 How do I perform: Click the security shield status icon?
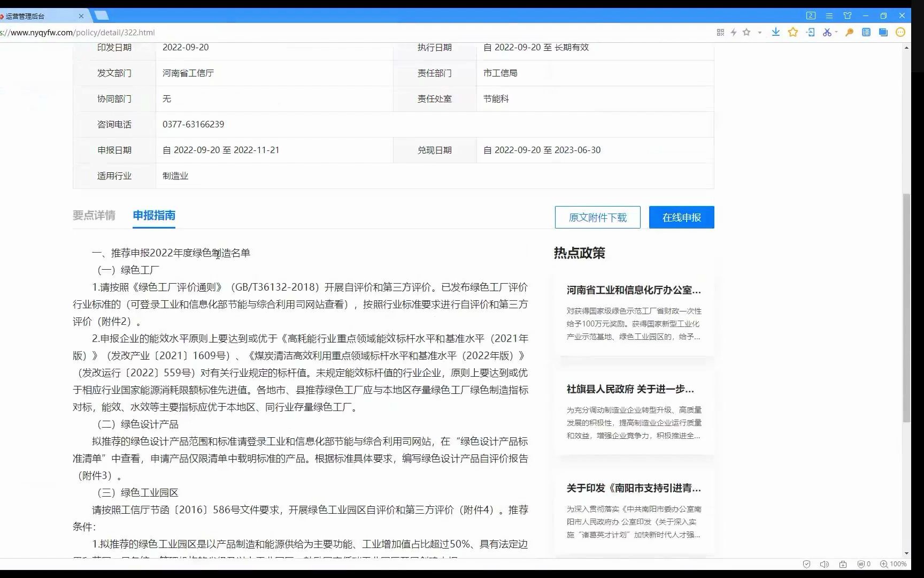(807, 564)
